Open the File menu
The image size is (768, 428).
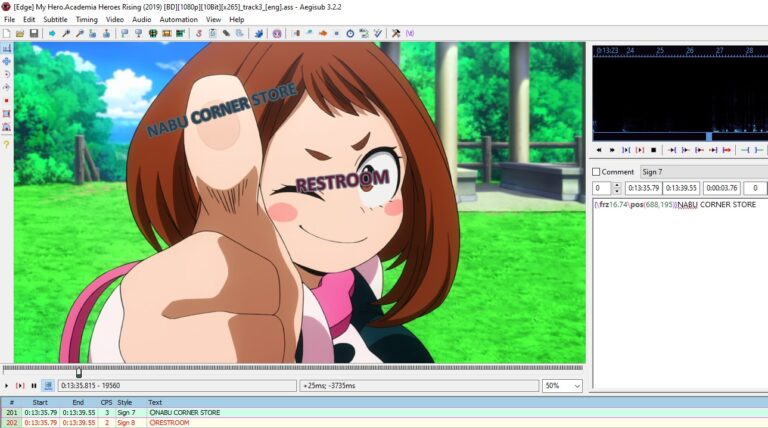coord(9,20)
